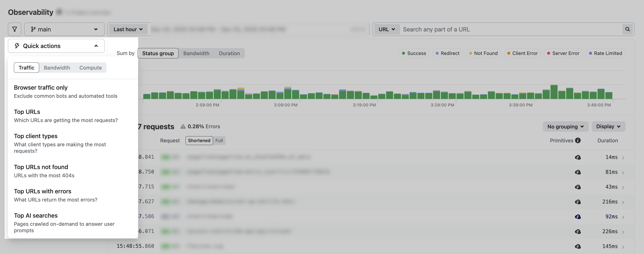Click the Primitives info icon
The width and height of the screenshot is (644, 254).
[x=578, y=140]
